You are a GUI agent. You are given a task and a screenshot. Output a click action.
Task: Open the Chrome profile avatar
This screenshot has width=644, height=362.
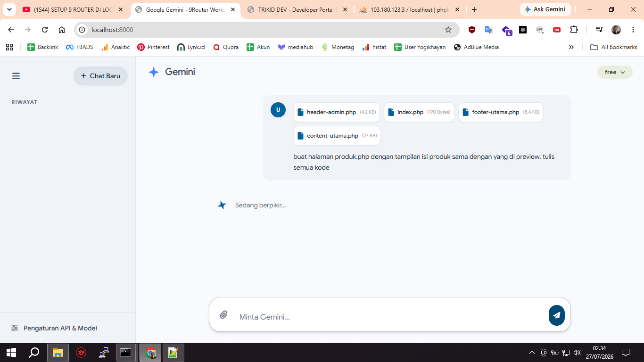[616, 30]
